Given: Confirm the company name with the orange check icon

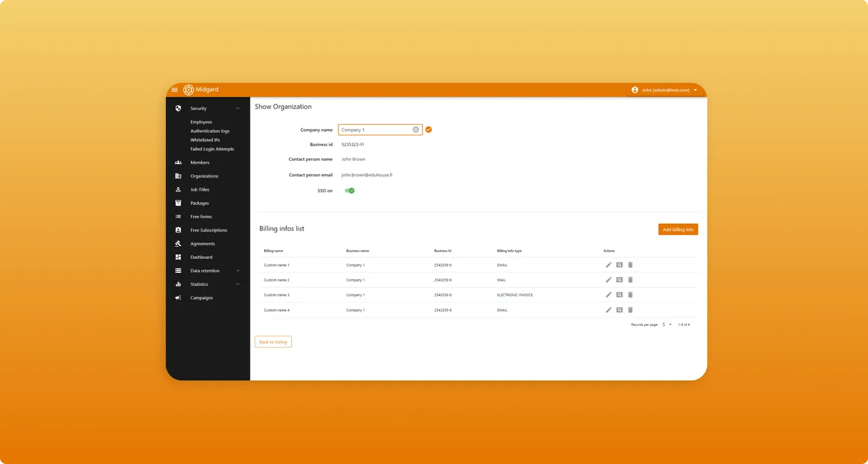Looking at the screenshot, I should tap(428, 130).
